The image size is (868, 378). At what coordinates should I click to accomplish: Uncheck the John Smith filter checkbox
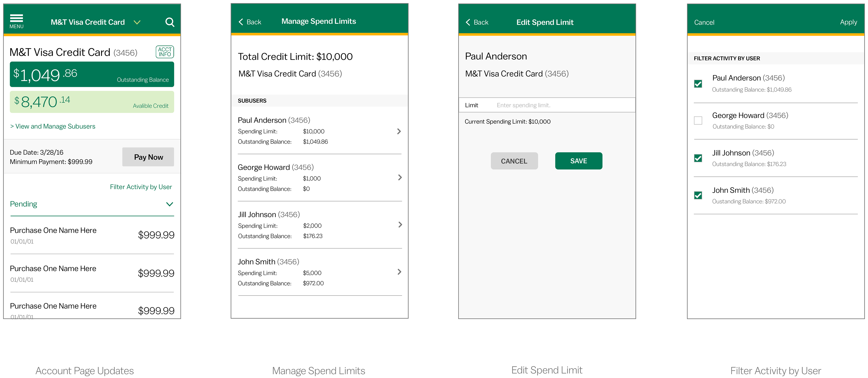698,195
